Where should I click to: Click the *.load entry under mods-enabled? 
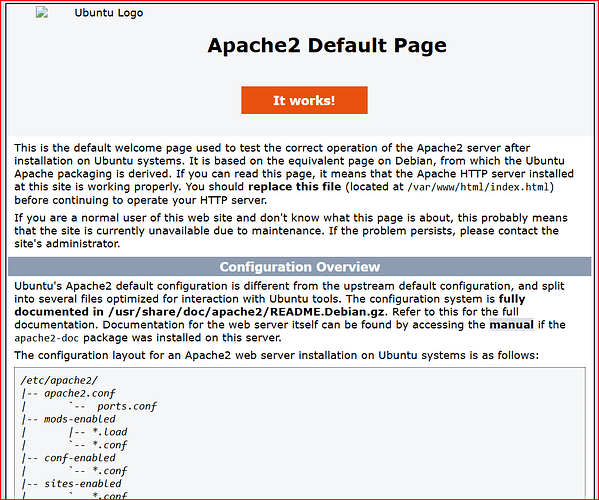point(110,432)
